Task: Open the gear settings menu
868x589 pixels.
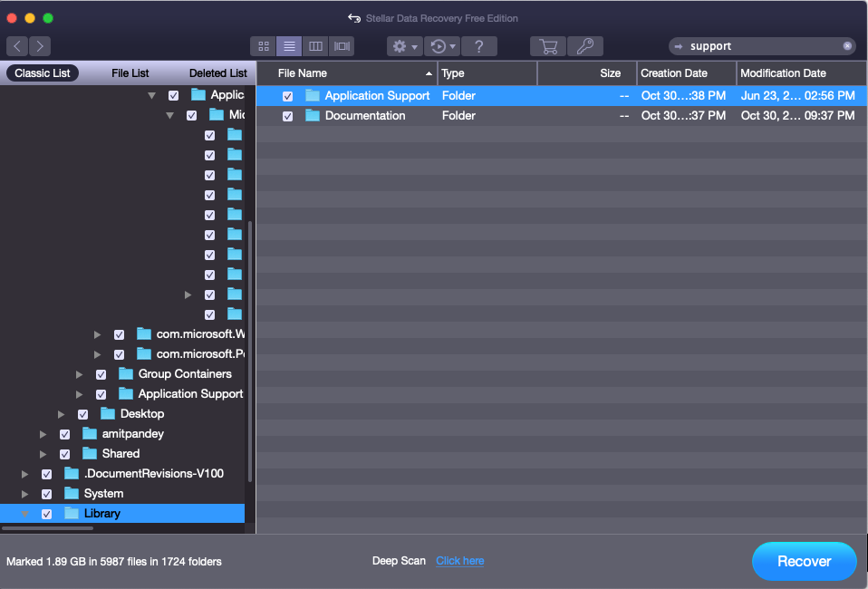Action: 405,46
